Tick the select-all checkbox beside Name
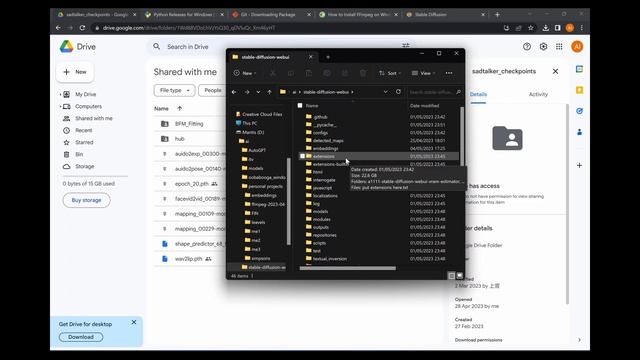 (x=300, y=106)
